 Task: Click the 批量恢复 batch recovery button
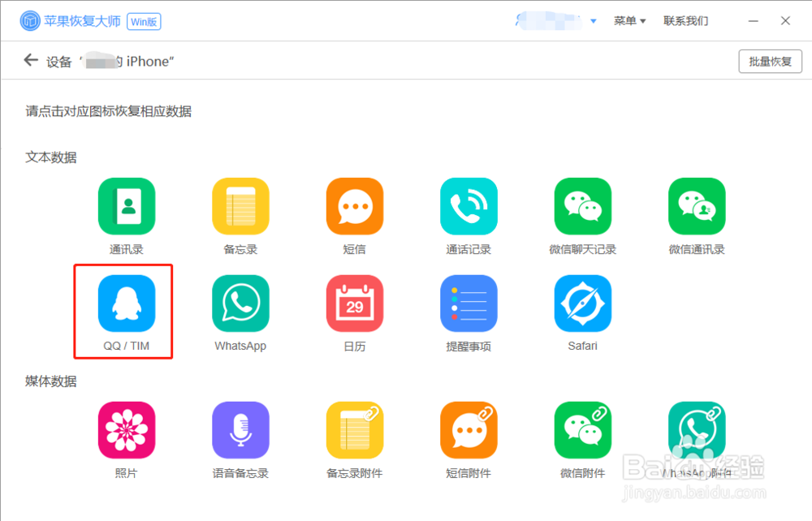pos(770,62)
